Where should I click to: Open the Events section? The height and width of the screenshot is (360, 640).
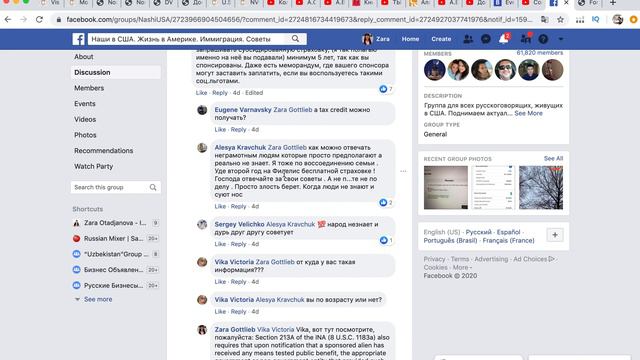point(84,104)
